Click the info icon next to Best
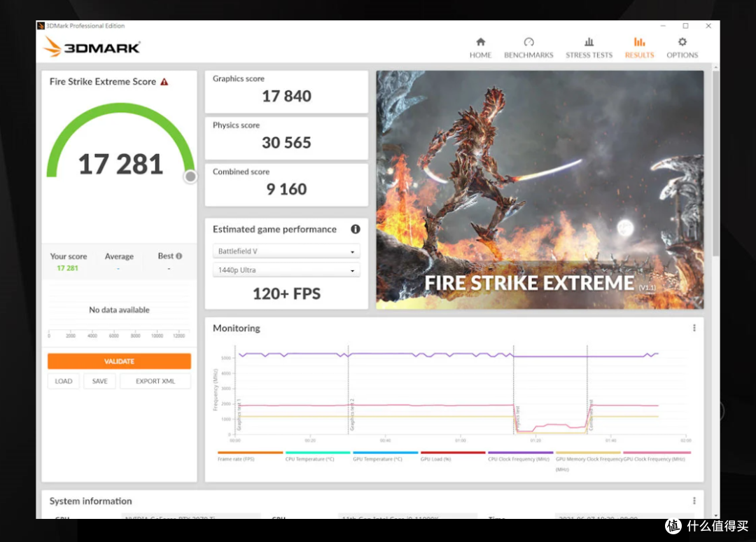The image size is (756, 542). point(179,256)
